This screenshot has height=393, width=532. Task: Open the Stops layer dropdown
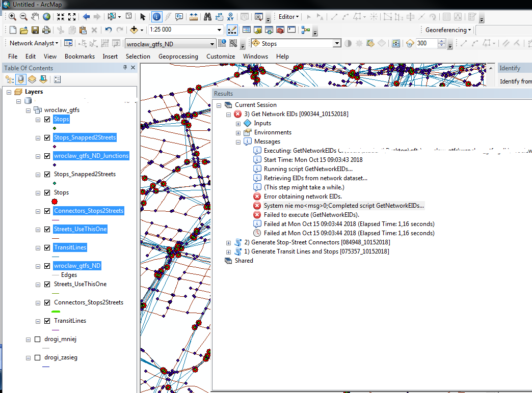336,43
